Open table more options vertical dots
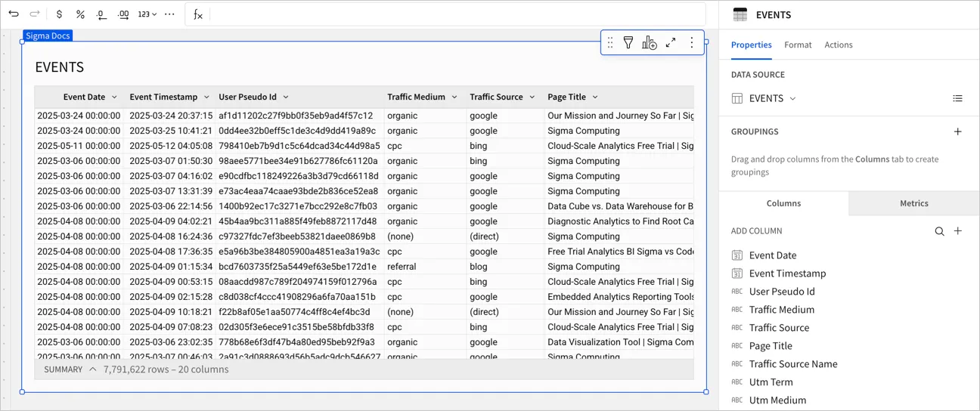Image resolution: width=980 pixels, height=411 pixels. click(x=691, y=43)
